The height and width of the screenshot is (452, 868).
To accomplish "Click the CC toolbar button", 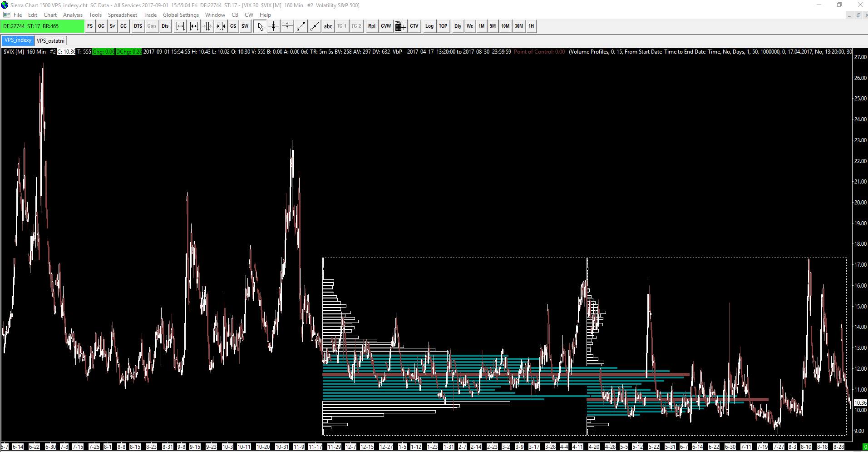I will click(x=123, y=26).
